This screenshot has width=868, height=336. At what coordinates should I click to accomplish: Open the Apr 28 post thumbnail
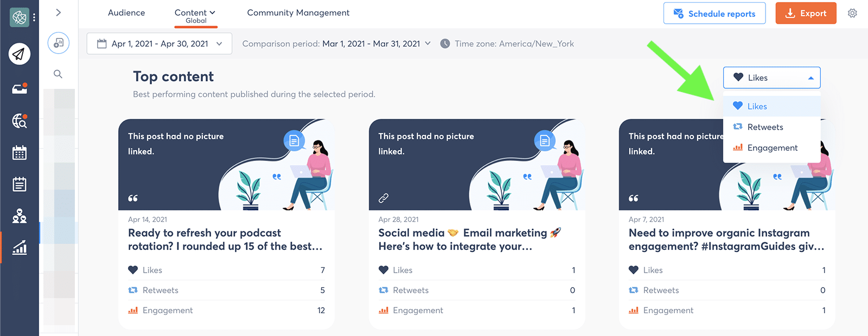(477, 165)
